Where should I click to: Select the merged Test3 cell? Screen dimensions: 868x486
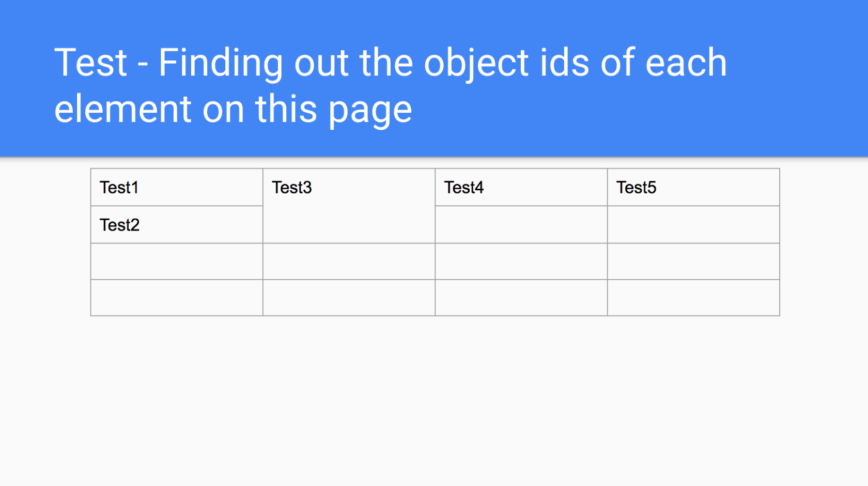349,206
